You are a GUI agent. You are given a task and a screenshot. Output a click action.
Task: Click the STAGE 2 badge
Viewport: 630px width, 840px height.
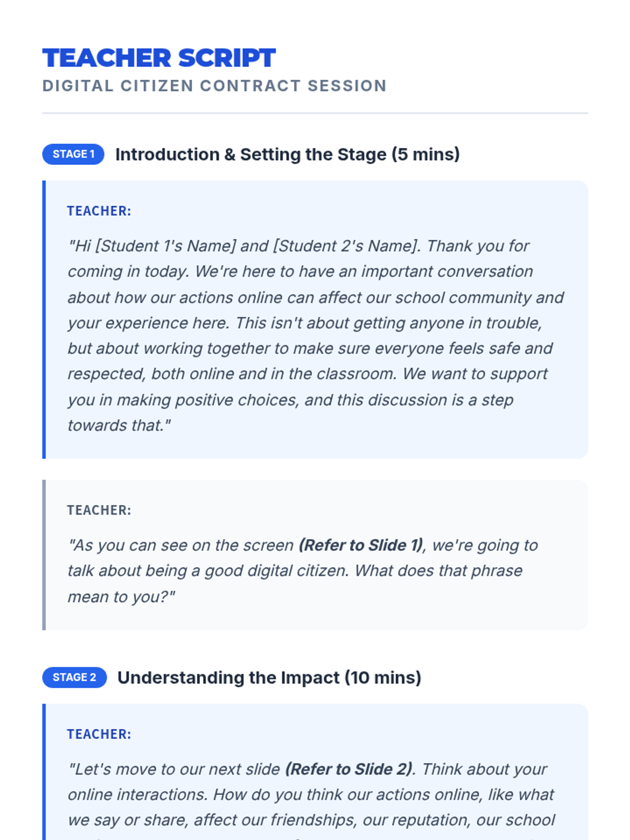point(74,677)
